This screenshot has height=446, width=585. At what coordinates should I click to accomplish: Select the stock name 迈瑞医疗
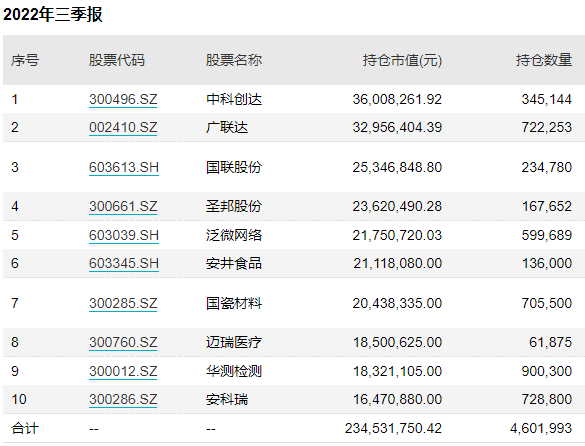coord(234,343)
